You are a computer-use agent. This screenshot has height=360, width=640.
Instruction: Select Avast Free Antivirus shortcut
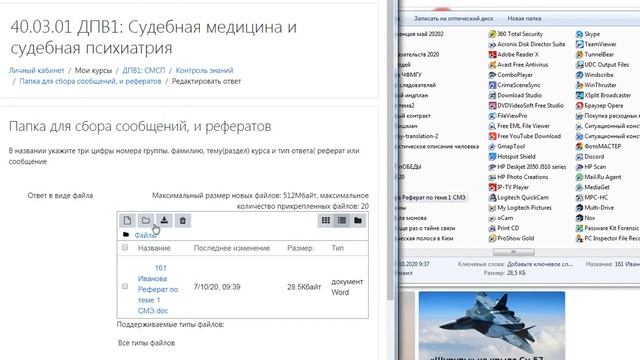point(518,64)
